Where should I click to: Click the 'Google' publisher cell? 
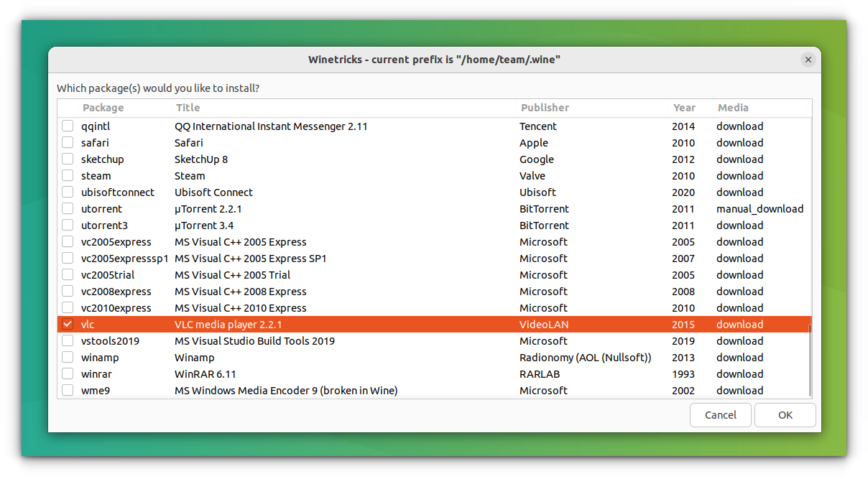(537, 159)
